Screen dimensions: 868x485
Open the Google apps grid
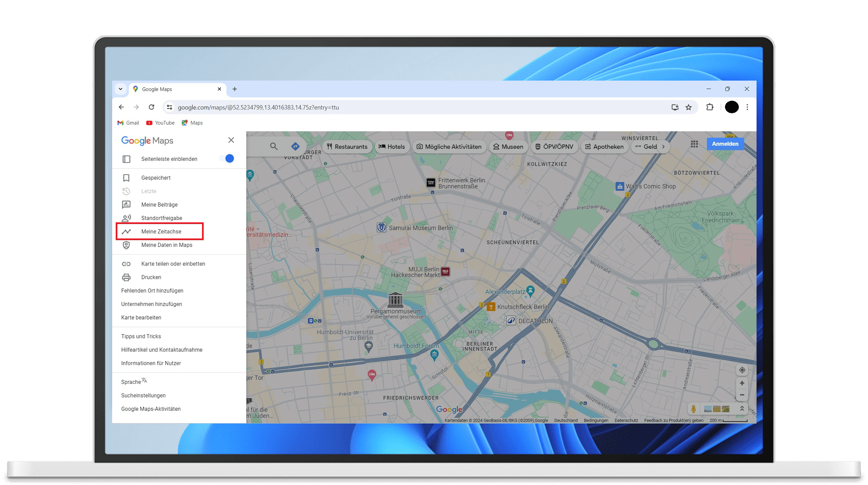coord(694,144)
